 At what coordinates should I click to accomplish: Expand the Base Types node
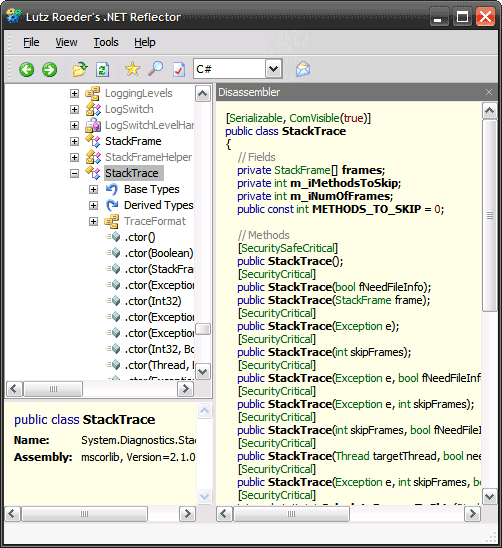(93, 189)
